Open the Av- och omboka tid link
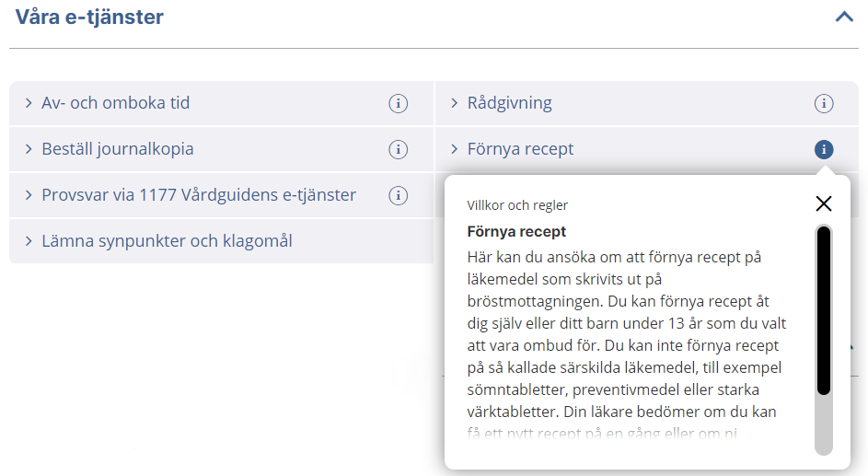 click(116, 103)
